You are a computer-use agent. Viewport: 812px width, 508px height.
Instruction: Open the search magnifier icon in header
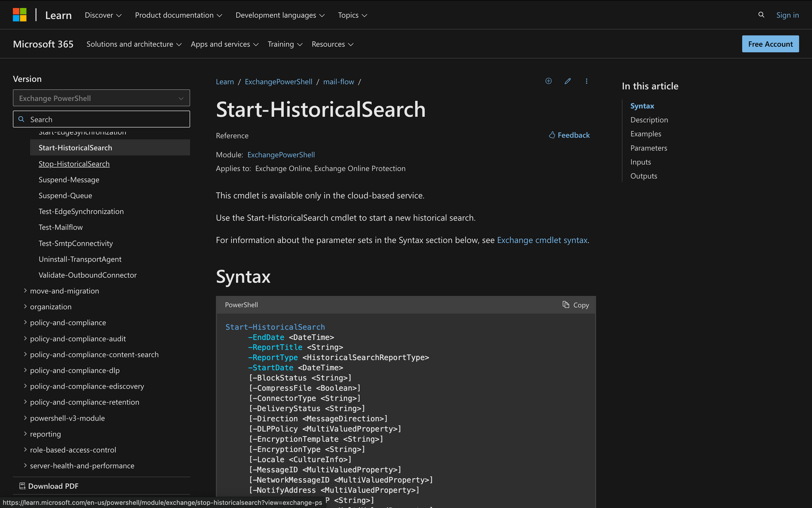pos(761,15)
